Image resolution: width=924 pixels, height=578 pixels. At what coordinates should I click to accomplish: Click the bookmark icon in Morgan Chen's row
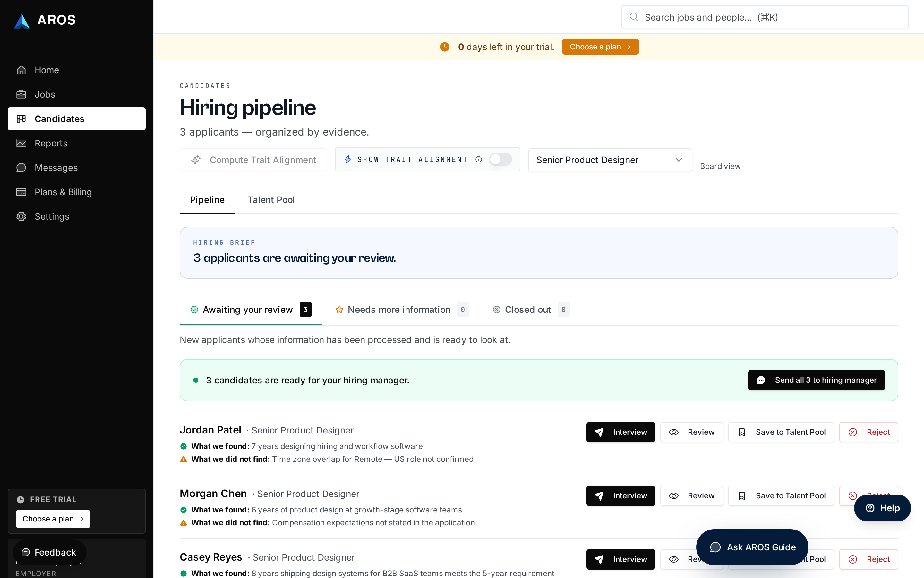[741, 496]
